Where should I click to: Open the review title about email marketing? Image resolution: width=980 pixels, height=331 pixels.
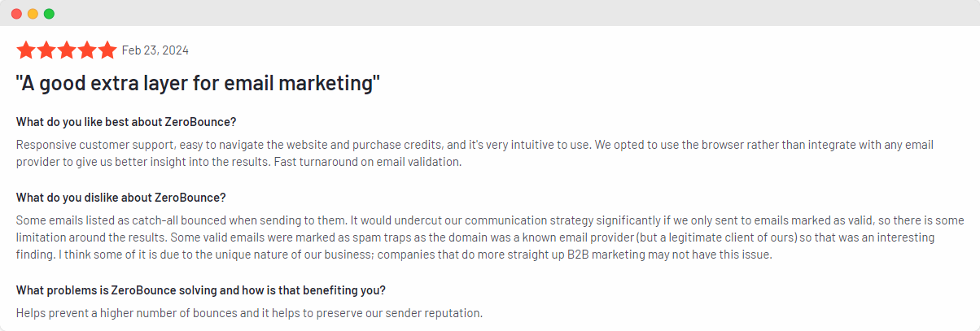(198, 83)
